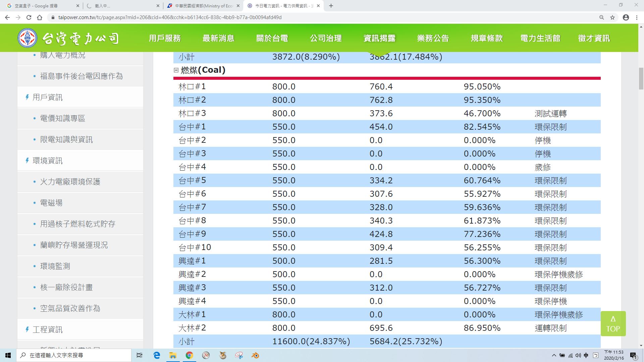The image size is (644, 362).
Task: Reload the page with browser refresh icon
Action: click(29, 17)
